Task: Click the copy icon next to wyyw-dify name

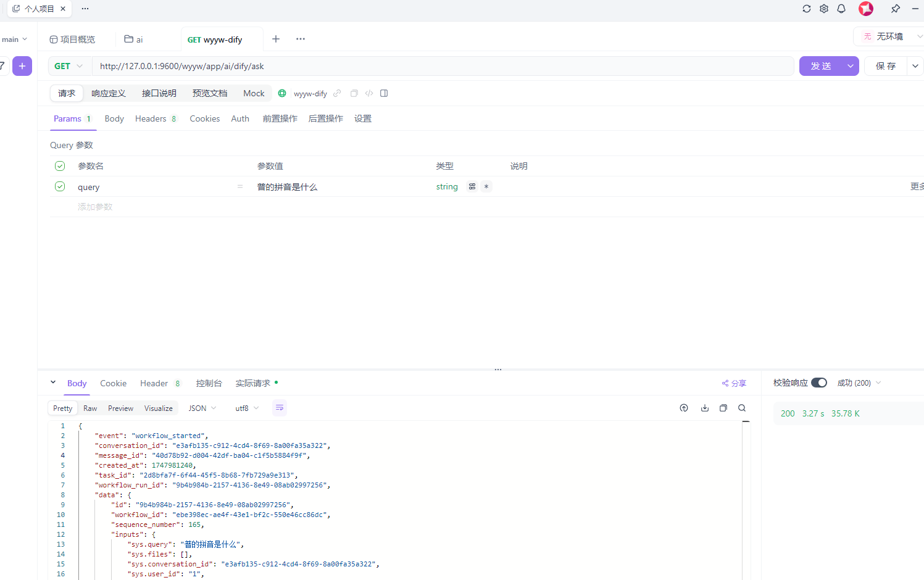Action: click(x=354, y=93)
